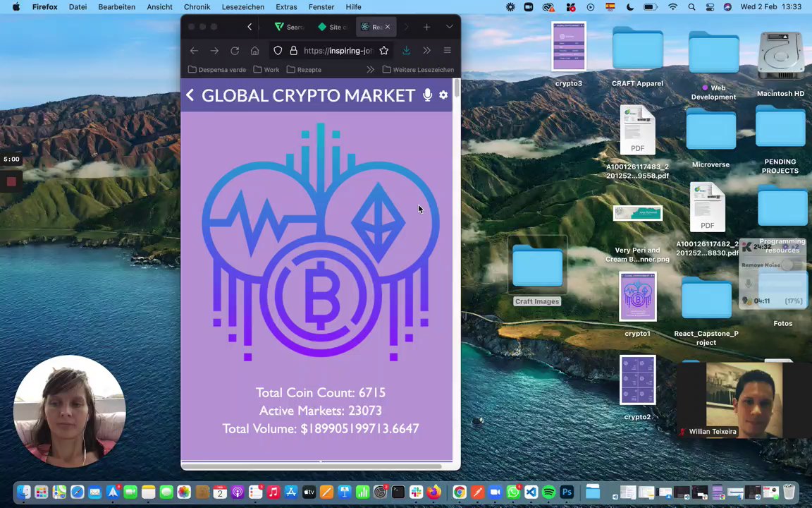The height and width of the screenshot is (508, 812).
Task: Open the Apple menu
Action: coord(16,7)
